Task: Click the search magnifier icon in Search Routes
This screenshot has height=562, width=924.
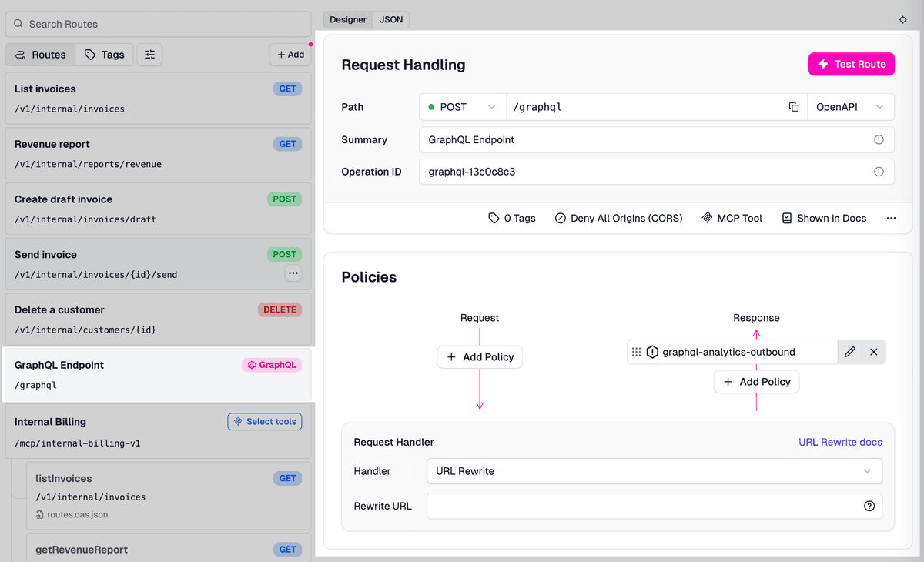Action: [x=18, y=24]
